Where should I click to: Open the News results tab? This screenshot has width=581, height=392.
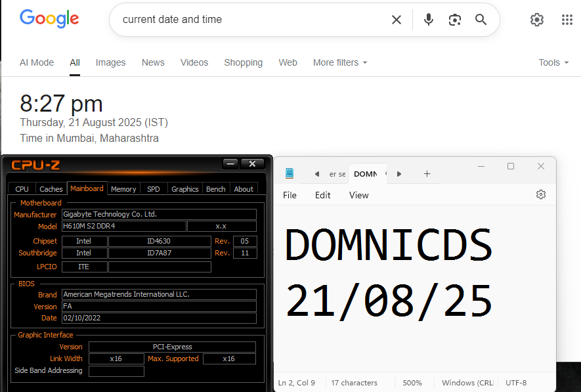[153, 62]
